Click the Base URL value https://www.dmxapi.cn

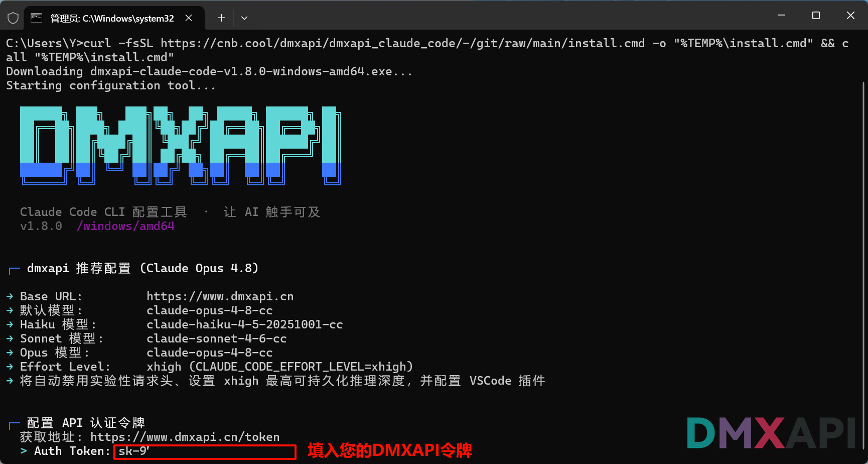(220, 296)
